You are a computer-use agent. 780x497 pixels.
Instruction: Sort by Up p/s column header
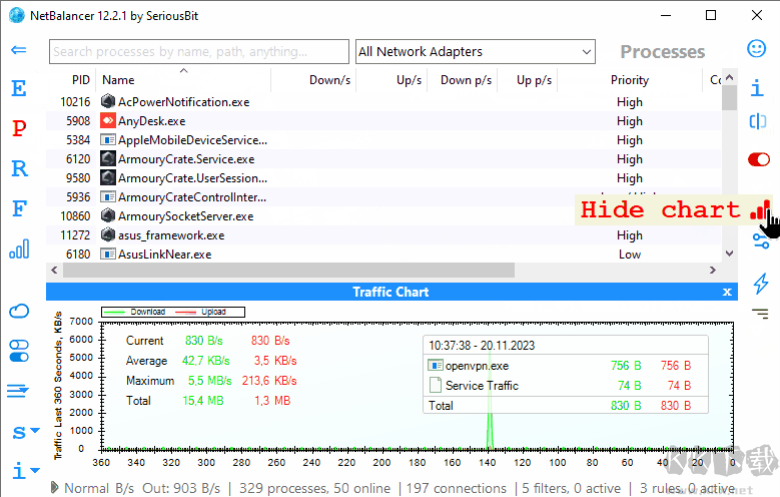tap(534, 80)
